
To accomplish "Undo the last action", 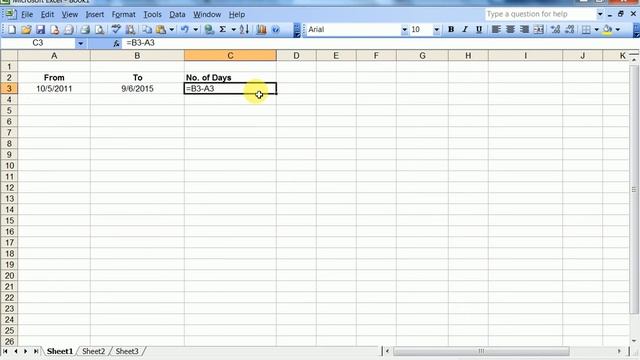I will click(x=184, y=29).
